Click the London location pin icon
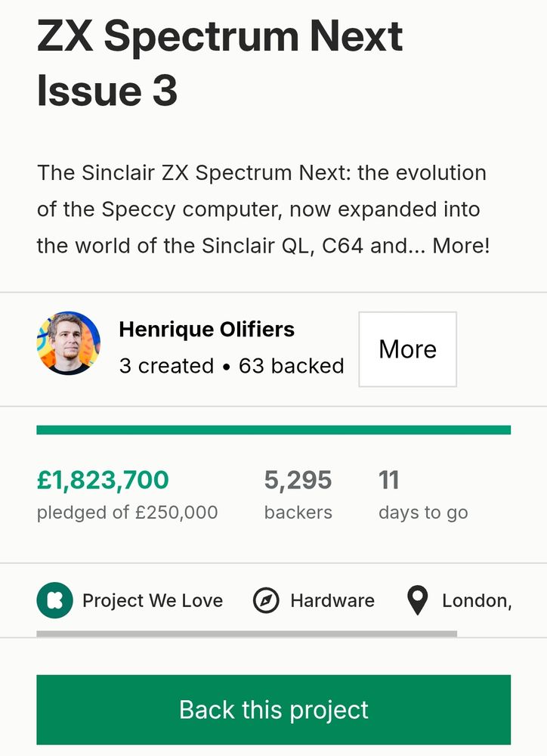 417,600
